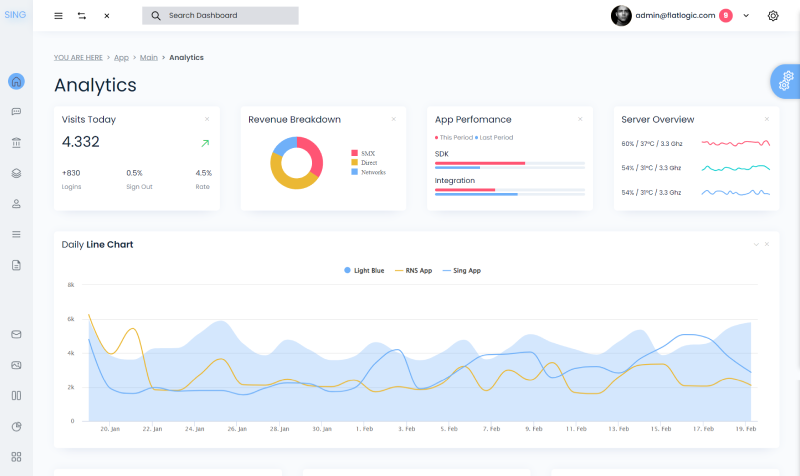Click the +830 Logins stat
This screenshot has width=800, height=476.
click(x=71, y=179)
